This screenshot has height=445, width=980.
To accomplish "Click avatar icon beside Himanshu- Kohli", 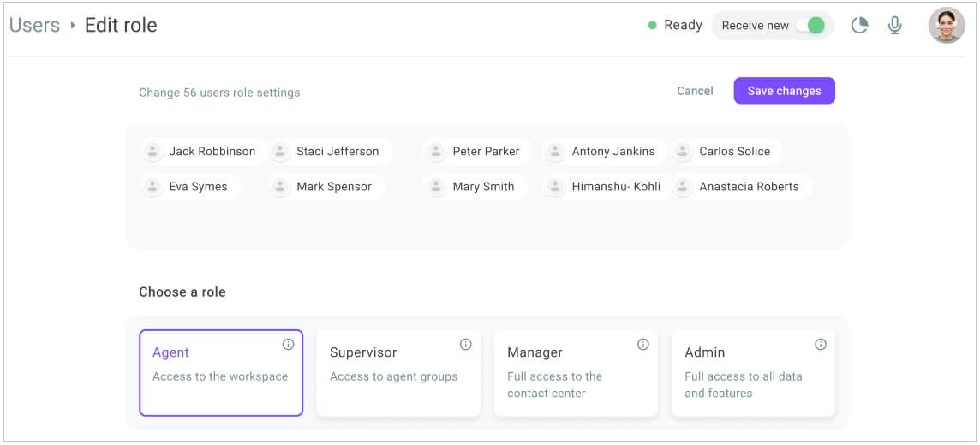I will click(555, 187).
